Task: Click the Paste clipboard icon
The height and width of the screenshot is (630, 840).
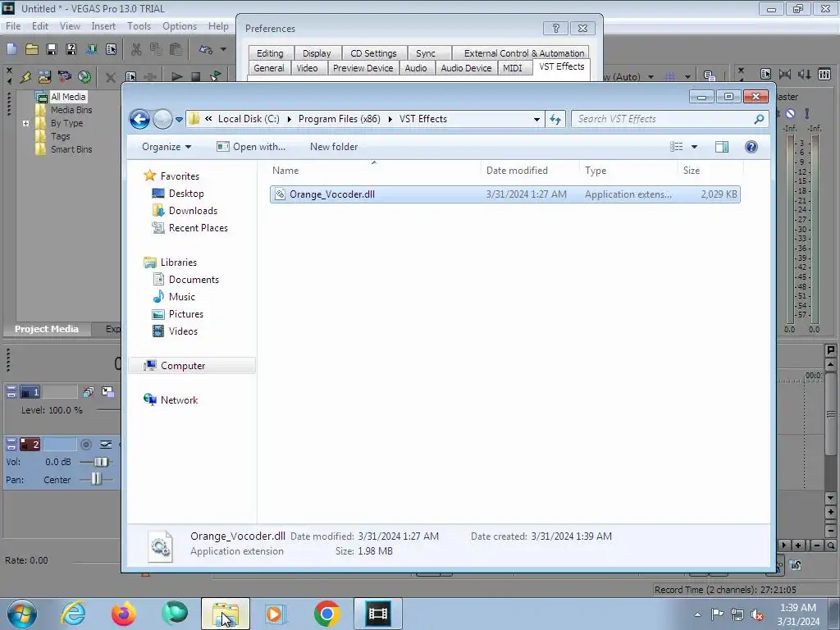Action: tap(176, 49)
